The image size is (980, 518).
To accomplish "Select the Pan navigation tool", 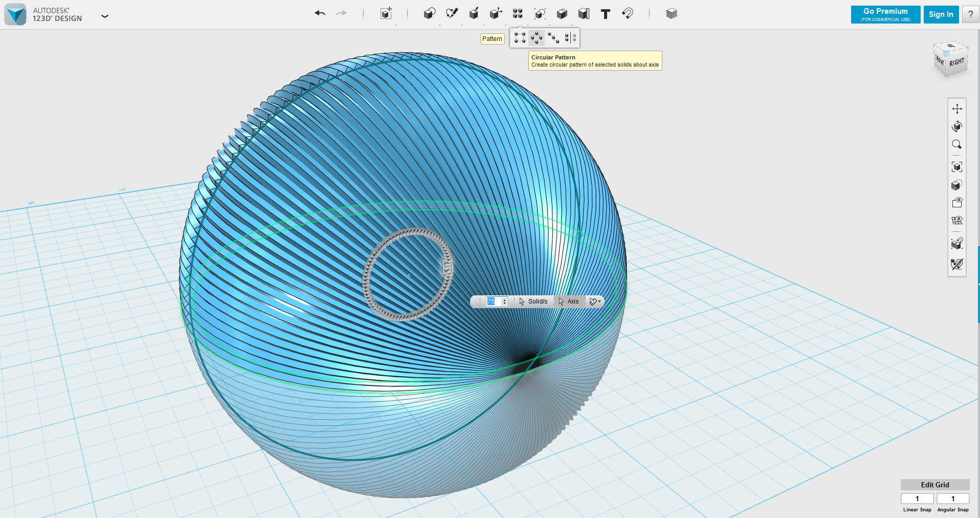I will (957, 109).
